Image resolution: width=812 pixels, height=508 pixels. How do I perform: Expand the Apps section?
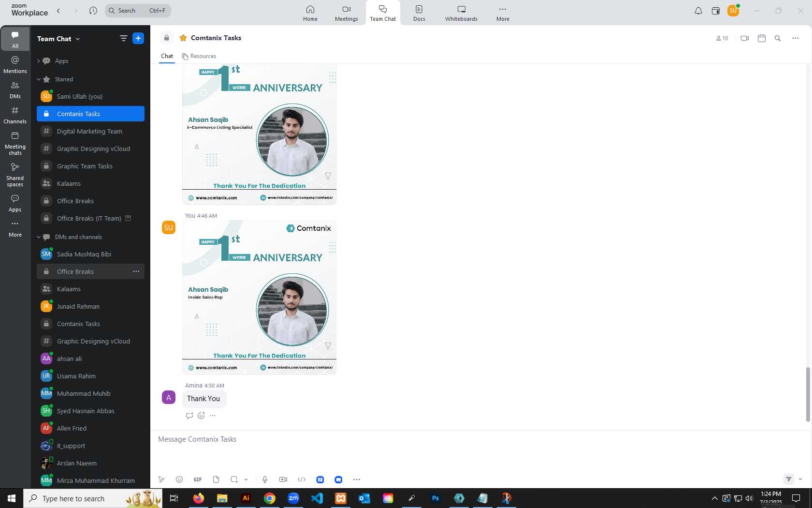pos(38,61)
